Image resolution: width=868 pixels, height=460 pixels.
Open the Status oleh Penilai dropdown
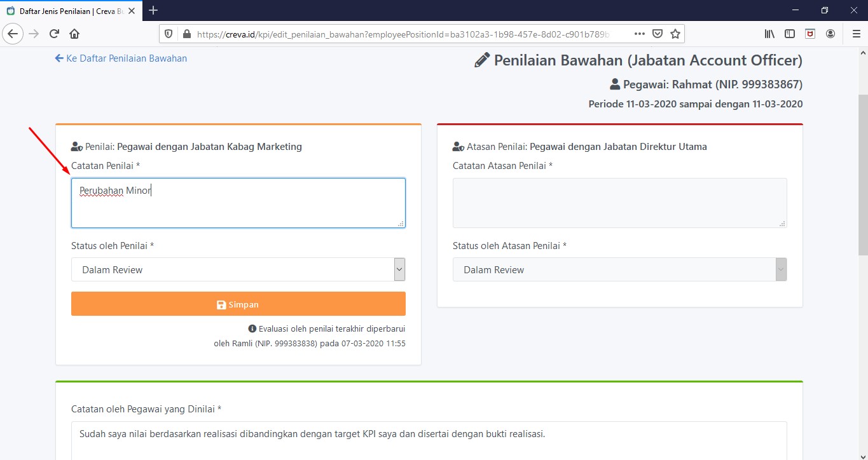[238, 269]
